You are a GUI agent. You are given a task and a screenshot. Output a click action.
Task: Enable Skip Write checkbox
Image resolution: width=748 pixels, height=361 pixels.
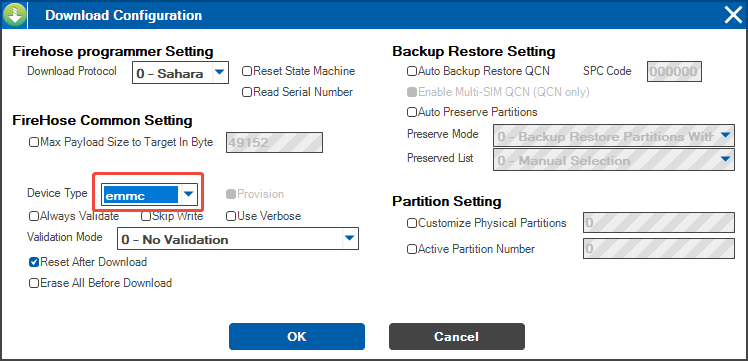[x=146, y=217]
